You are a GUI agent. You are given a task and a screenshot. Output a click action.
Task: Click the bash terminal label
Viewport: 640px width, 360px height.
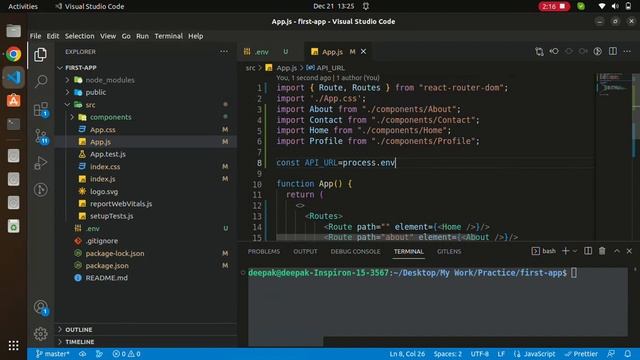click(544, 251)
